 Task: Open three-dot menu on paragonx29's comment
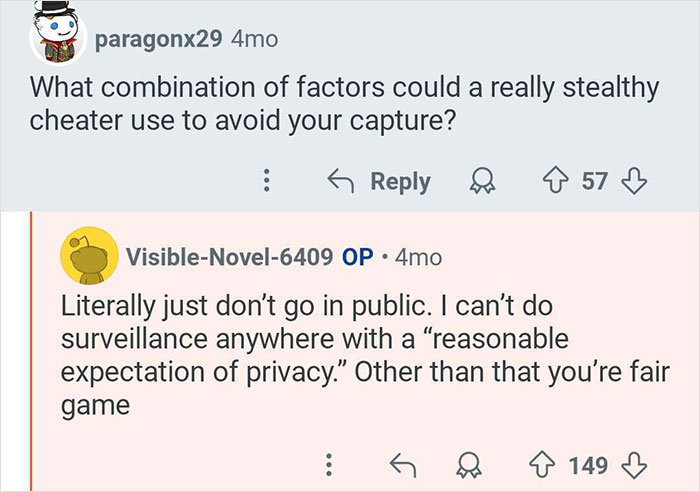pyautogui.click(x=266, y=182)
